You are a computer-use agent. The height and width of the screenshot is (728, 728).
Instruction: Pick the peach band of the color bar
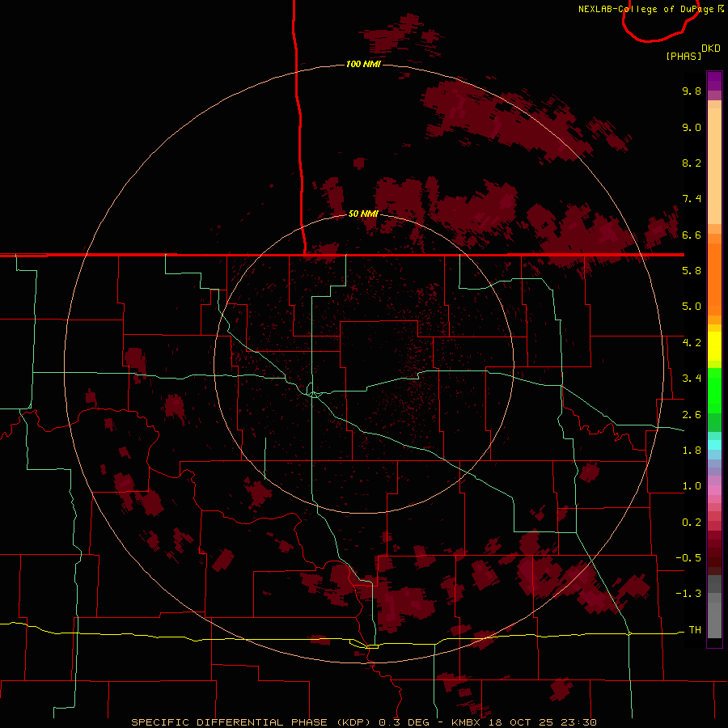tap(714, 166)
